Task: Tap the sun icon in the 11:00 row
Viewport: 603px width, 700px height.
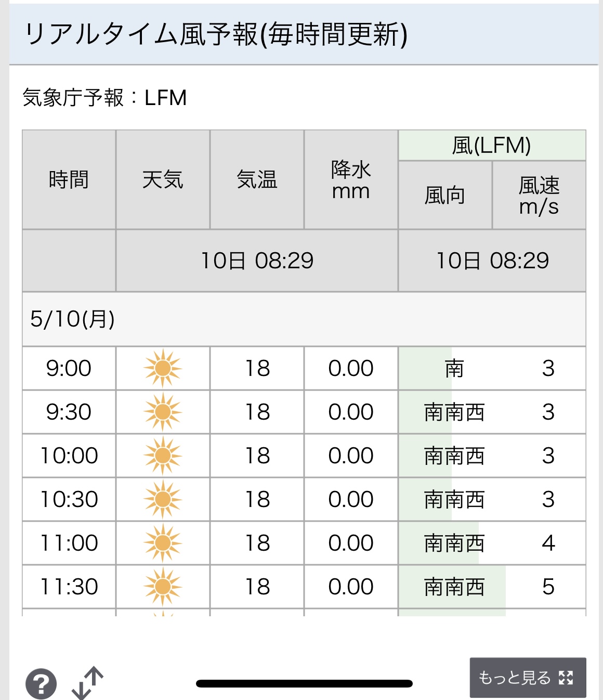Action: (163, 543)
